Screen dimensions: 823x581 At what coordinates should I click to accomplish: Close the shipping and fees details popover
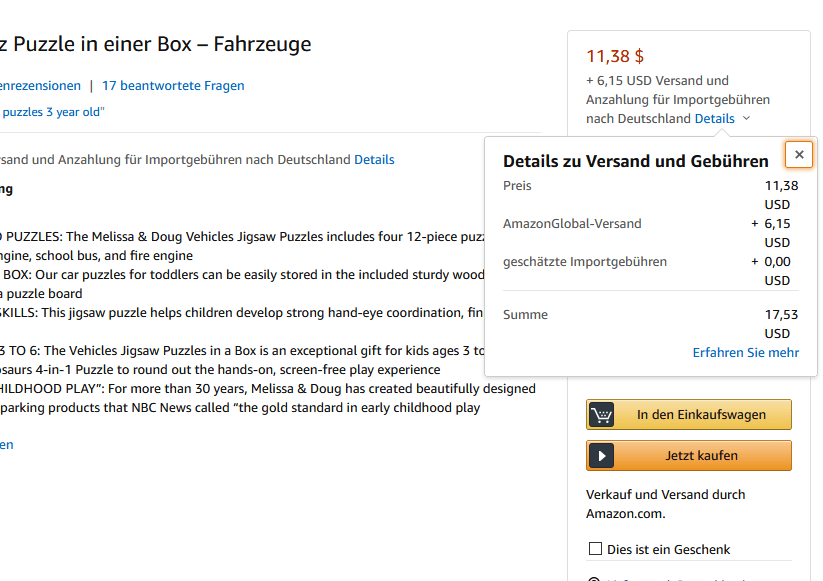tap(798, 155)
